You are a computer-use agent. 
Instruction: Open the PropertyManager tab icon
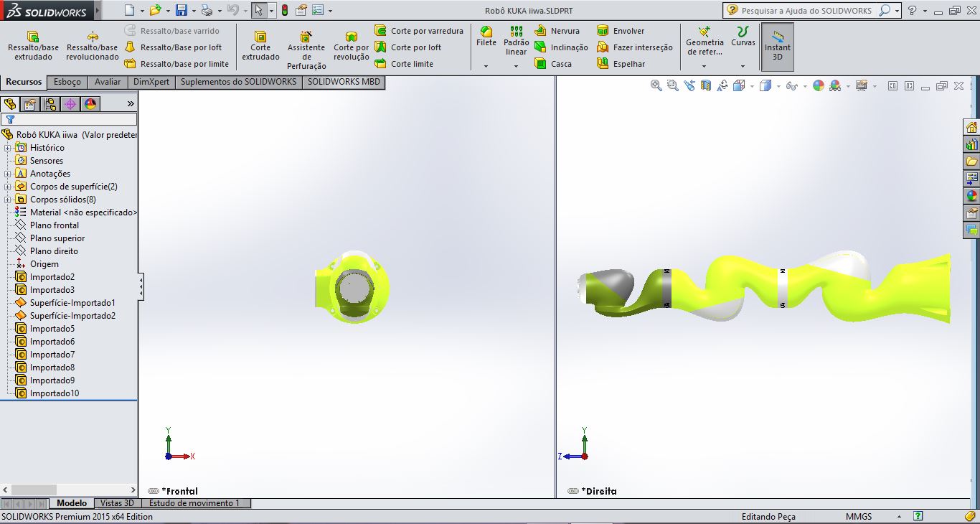(x=30, y=104)
